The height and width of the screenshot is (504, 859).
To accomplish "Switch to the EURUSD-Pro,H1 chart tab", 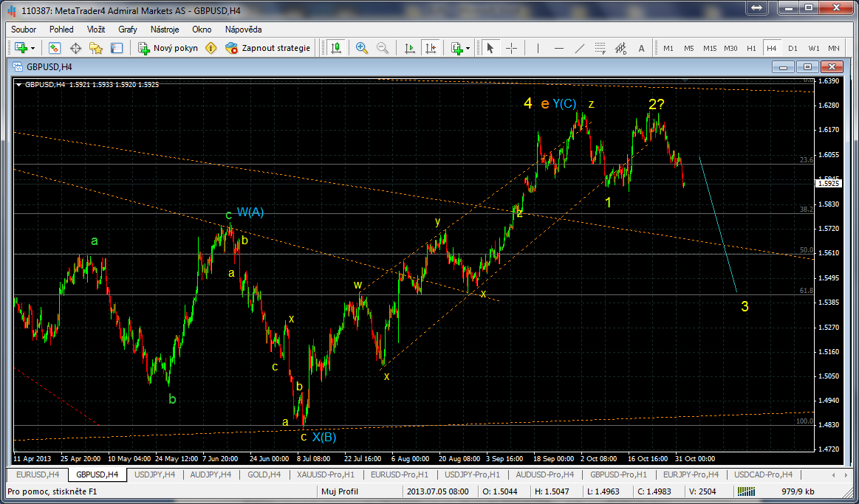I will (x=399, y=474).
